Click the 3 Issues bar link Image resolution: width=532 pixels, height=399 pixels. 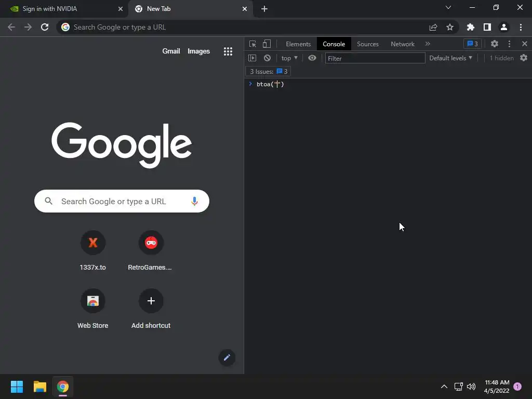tap(268, 72)
